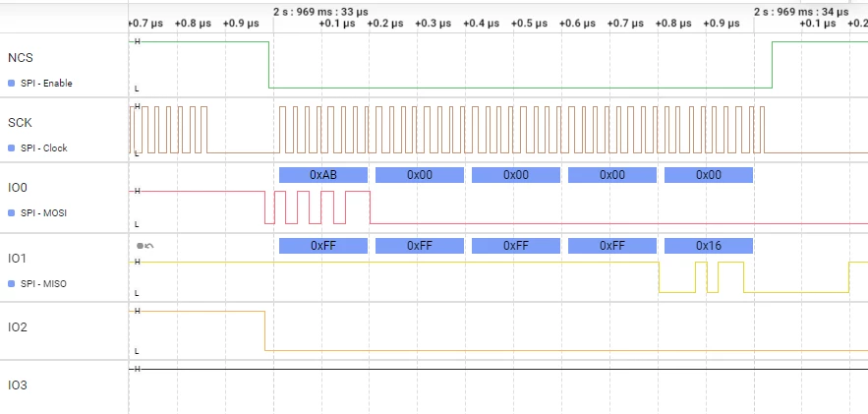The image size is (868, 414).
Task: Select the IO1 channel label
Action: click(x=17, y=259)
